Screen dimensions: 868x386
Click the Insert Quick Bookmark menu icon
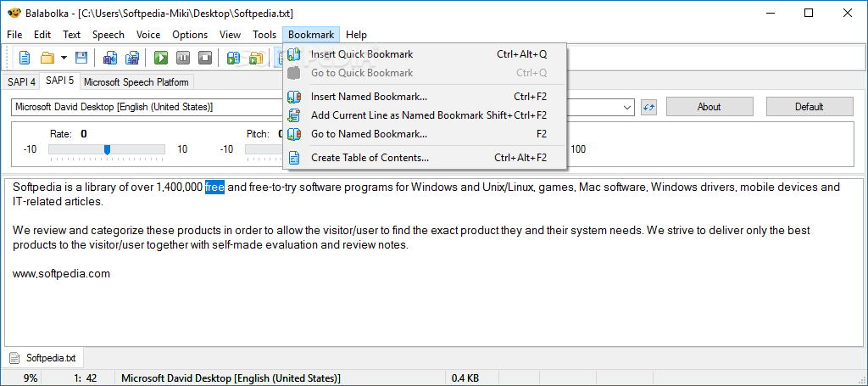294,54
